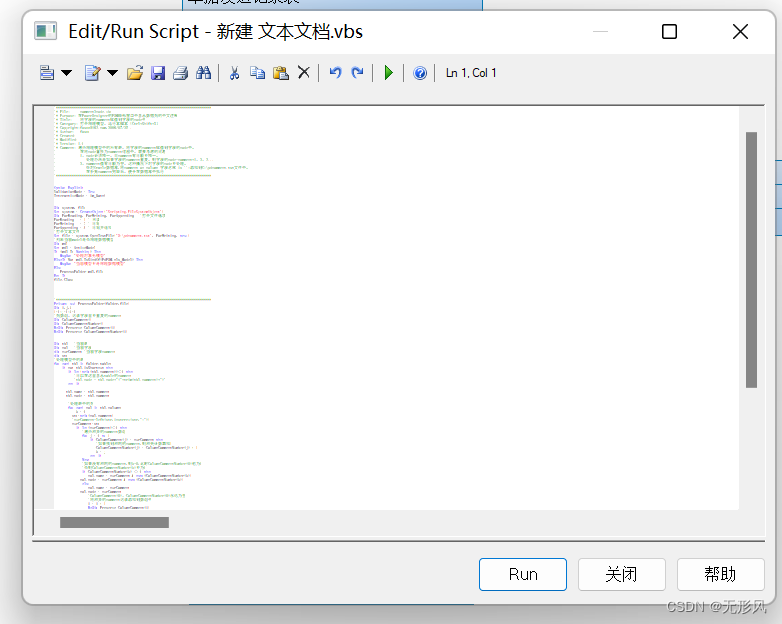Click inside the script code editor area
Viewport: 782px width, 624px height.
coord(396,307)
